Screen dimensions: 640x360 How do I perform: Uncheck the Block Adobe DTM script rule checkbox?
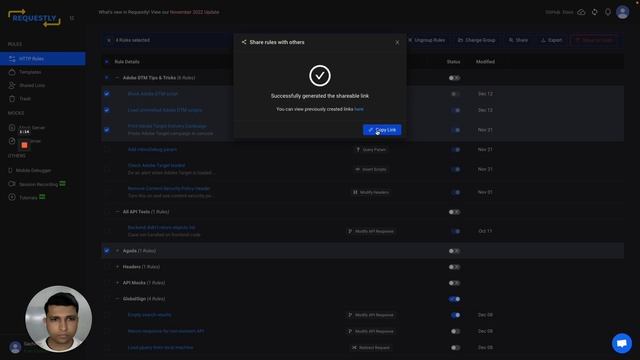click(107, 94)
